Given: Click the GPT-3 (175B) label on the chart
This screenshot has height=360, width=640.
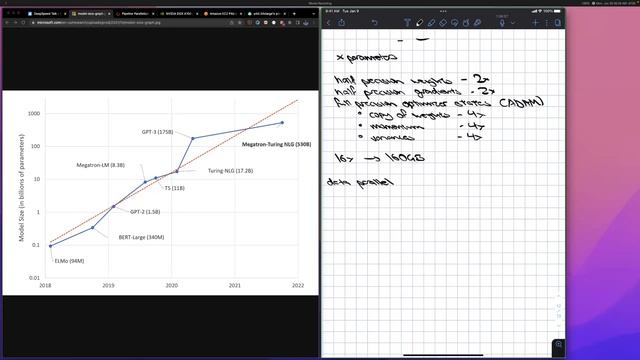Looking at the screenshot, I should [158, 132].
